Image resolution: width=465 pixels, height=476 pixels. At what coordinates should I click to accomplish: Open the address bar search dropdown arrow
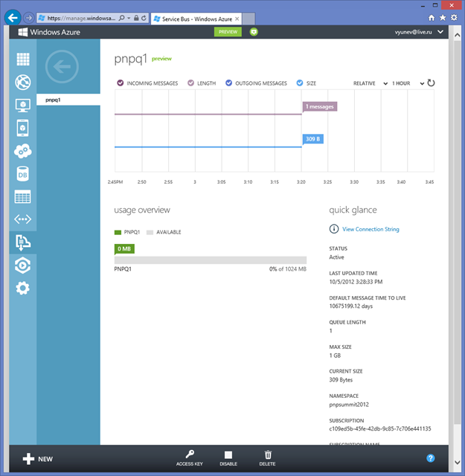pos(129,18)
